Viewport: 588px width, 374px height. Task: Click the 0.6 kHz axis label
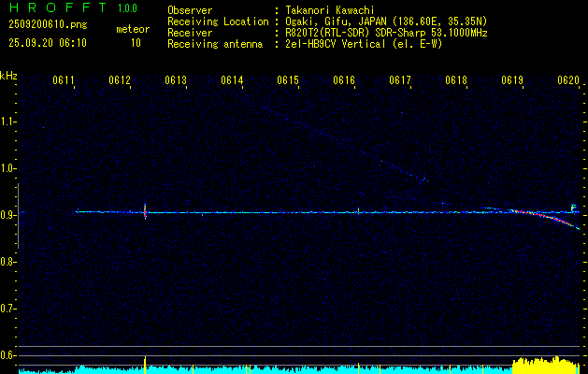8,355
